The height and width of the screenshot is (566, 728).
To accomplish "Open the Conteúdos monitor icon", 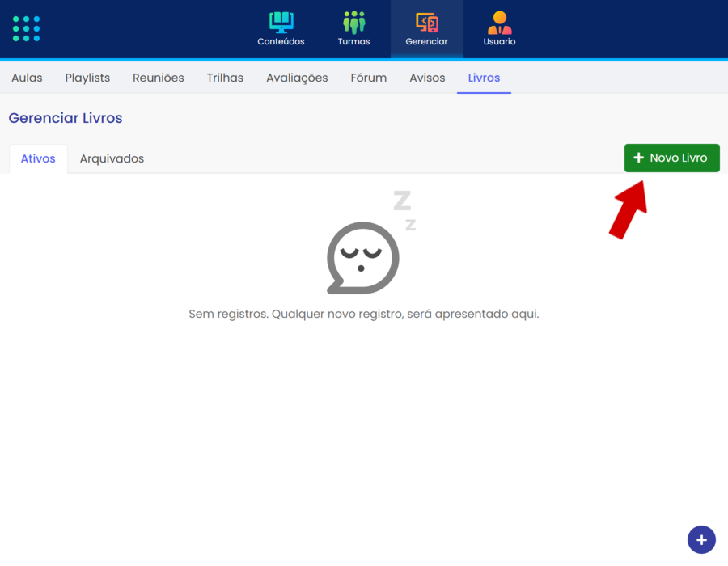I will point(281,22).
